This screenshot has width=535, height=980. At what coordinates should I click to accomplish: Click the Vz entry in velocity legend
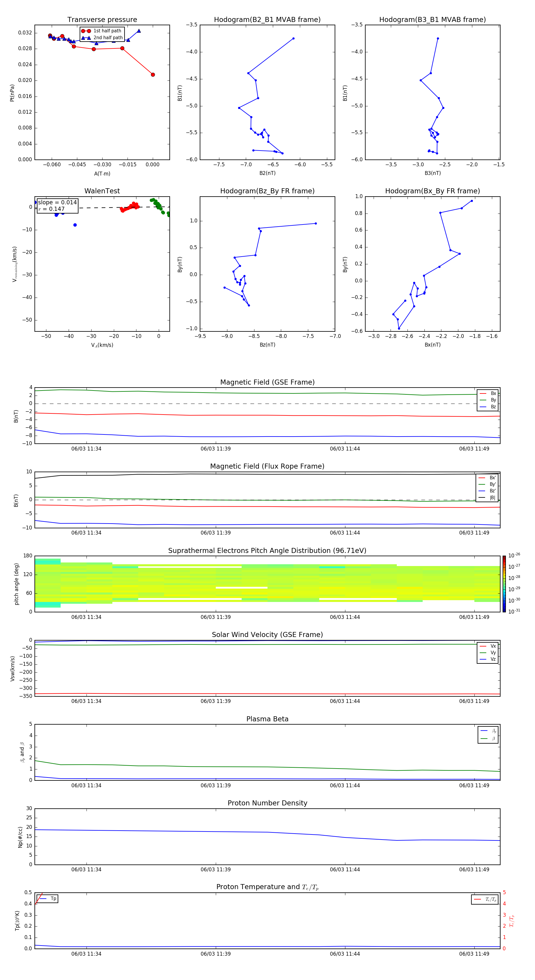coord(488,659)
